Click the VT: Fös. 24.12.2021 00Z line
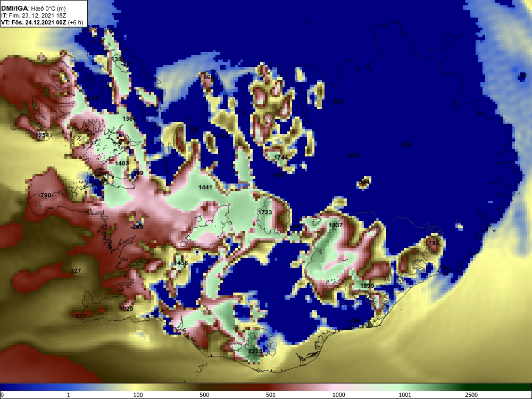The height and width of the screenshot is (399, 532). [42, 23]
